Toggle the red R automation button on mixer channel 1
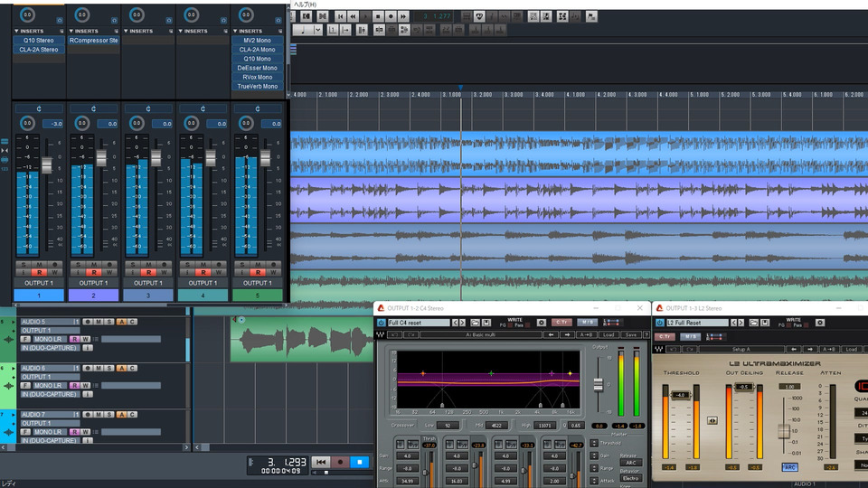The image size is (868, 488). pyautogui.click(x=38, y=271)
